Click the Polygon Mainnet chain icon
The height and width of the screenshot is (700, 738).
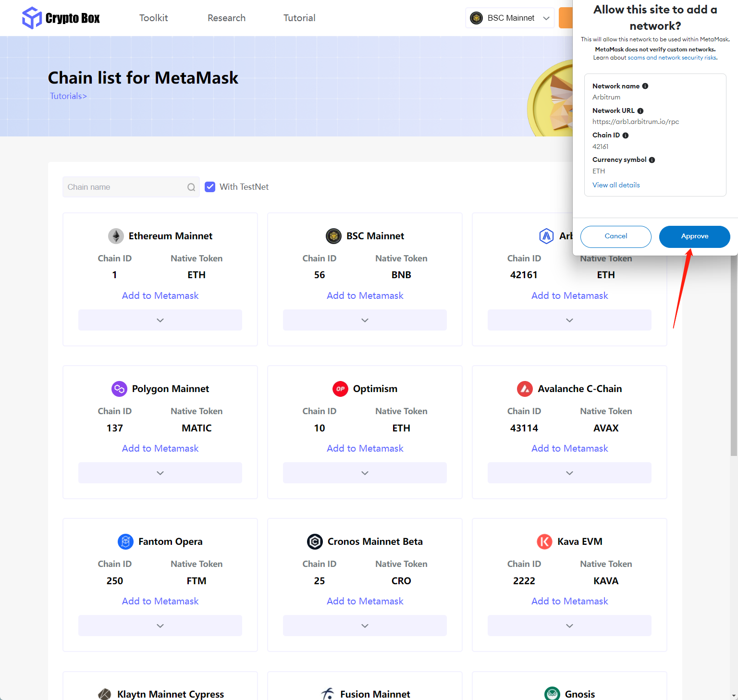point(119,389)
